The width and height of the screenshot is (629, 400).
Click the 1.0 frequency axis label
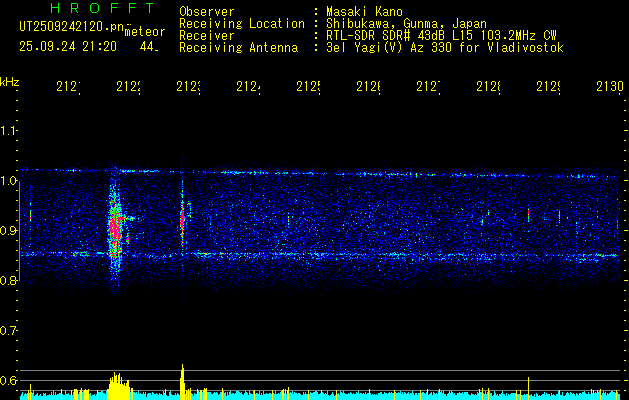pyautogui.click(x=8, y=181)
